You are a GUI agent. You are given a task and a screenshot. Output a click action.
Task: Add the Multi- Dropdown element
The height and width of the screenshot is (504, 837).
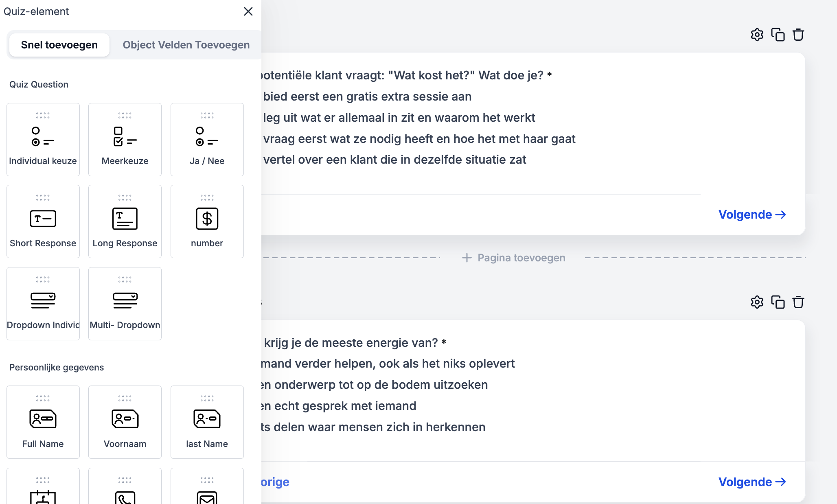(x=125, y=304)
